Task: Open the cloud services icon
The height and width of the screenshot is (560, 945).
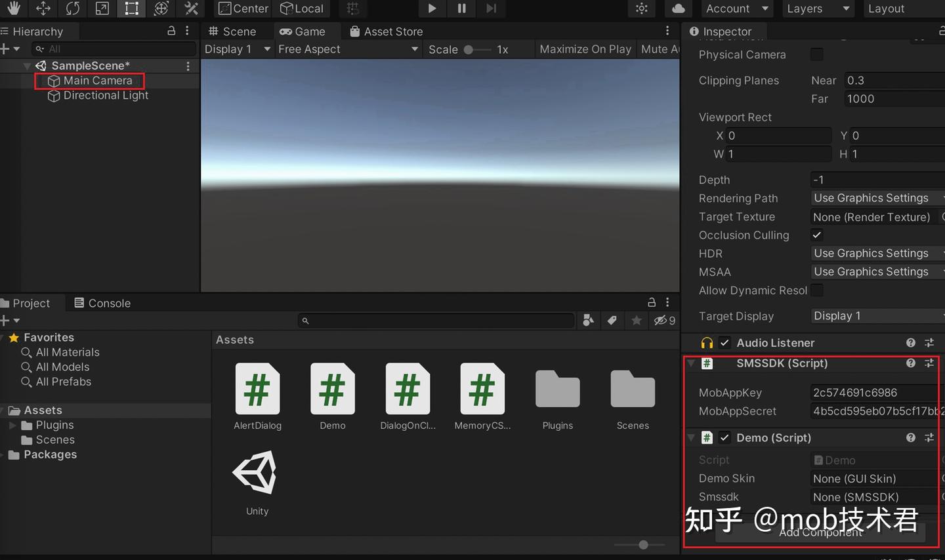Action: click(x=679, y=9)
